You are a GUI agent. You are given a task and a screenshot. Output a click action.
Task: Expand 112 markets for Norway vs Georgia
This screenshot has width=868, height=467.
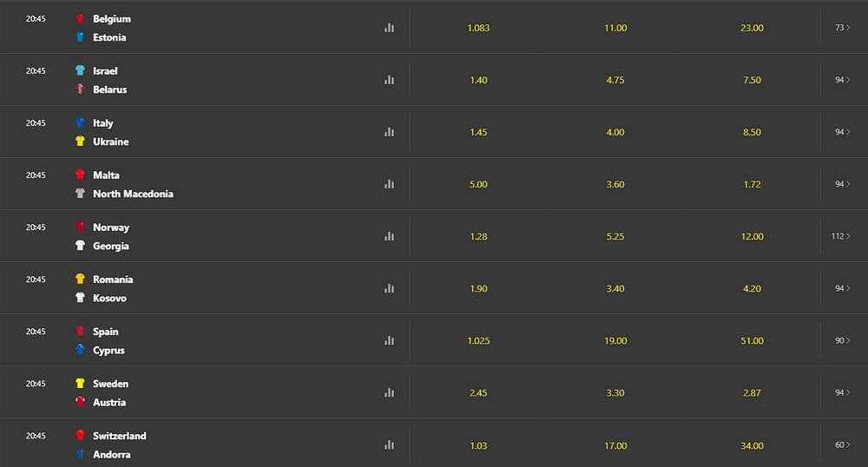pyautogui.click(x=841, y=236)
